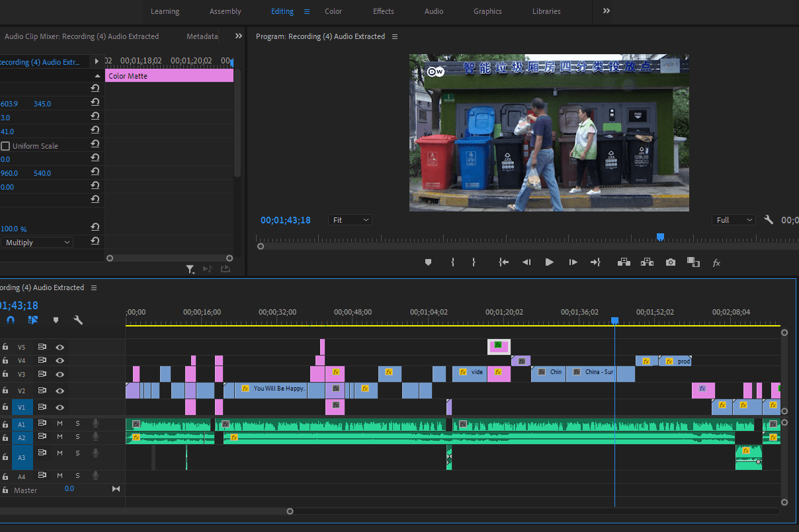Viewport: 799px width, 532px height.
Task: Open the Effects workspace tab
Action: [383, 11]
